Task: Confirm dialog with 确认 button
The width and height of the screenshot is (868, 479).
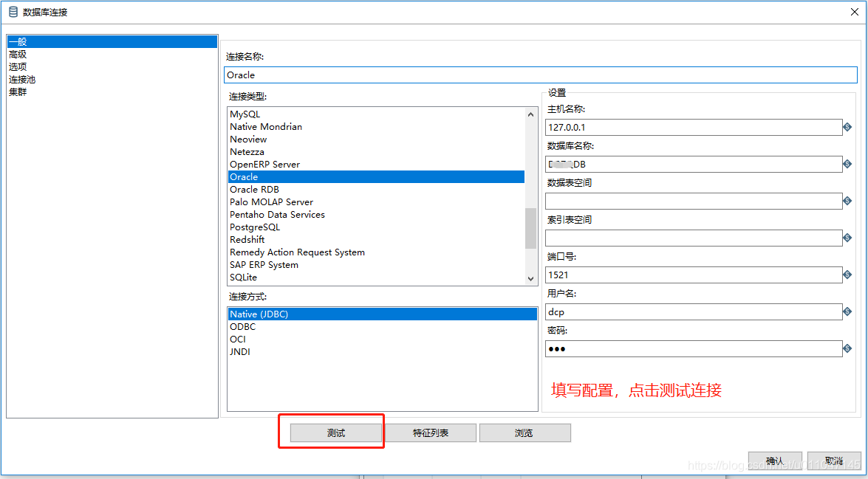Action: (775, 461)
